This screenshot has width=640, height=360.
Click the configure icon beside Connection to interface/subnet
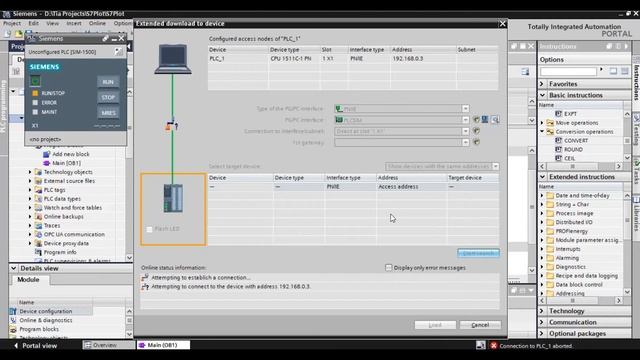point(476,131)
